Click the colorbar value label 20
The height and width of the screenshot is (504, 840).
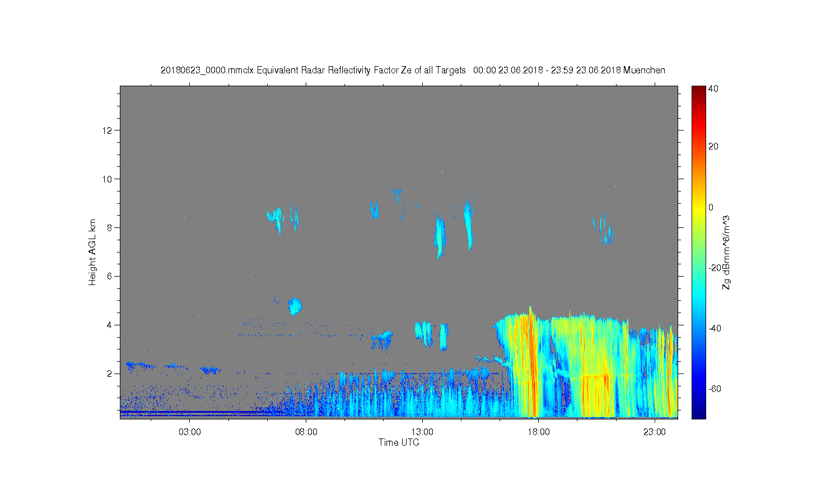pyautogui.click(x=713, y=147)
